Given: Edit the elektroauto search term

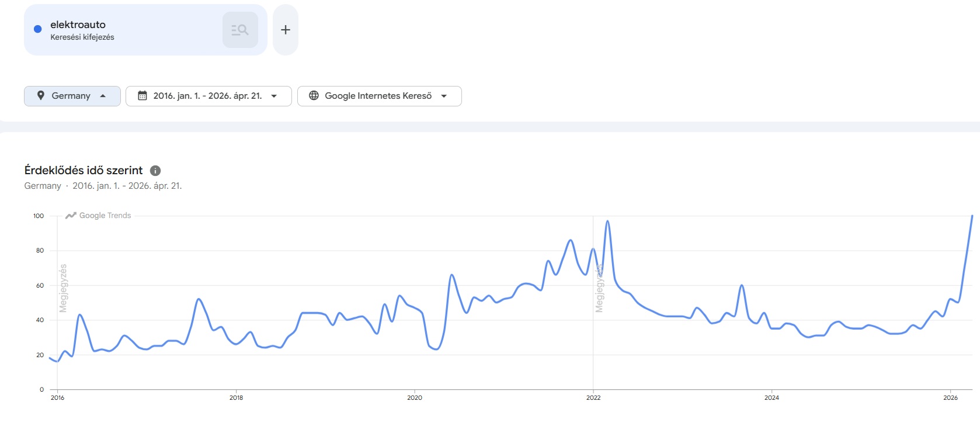Looking at the screenshot, I should pos(78,25).
